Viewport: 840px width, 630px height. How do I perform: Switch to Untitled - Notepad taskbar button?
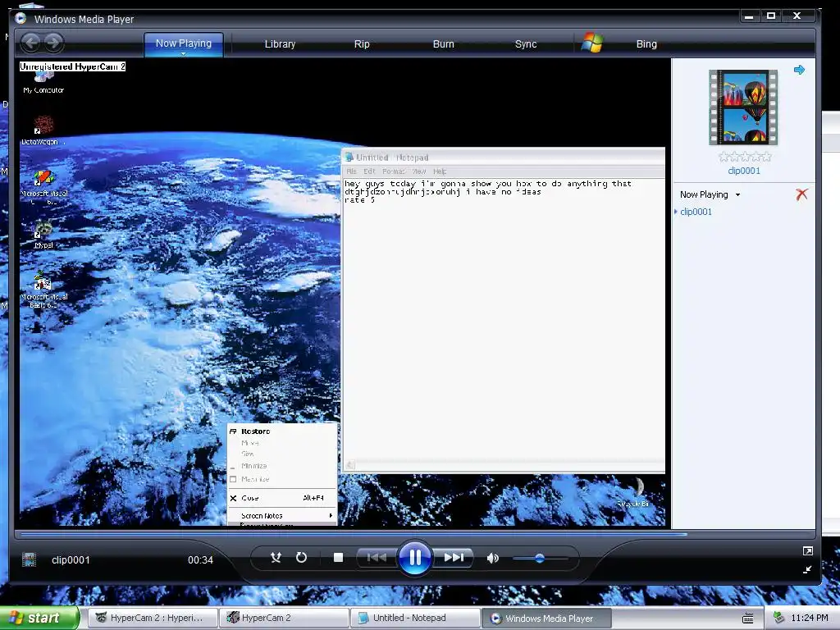[x=415, y=619]
